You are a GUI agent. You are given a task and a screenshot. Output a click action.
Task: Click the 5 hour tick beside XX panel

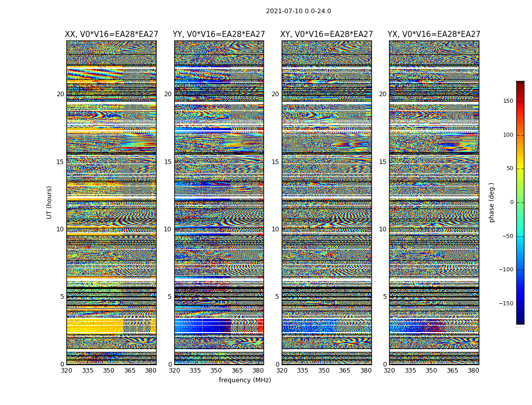click(x=62, y=297)
